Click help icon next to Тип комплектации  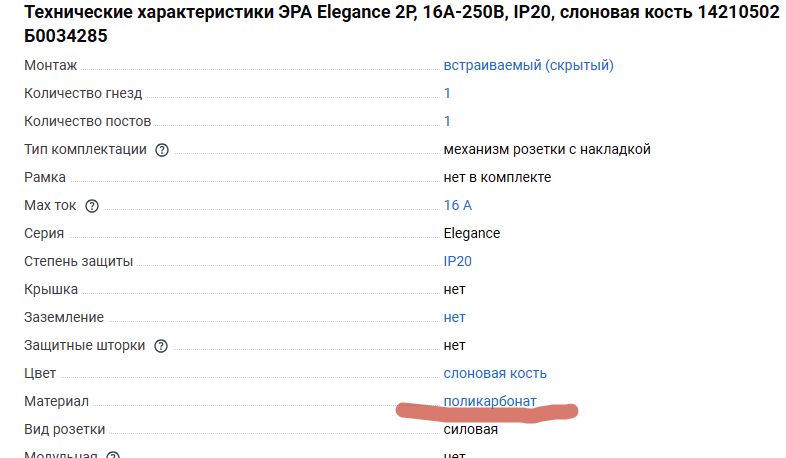coord(162,150)
